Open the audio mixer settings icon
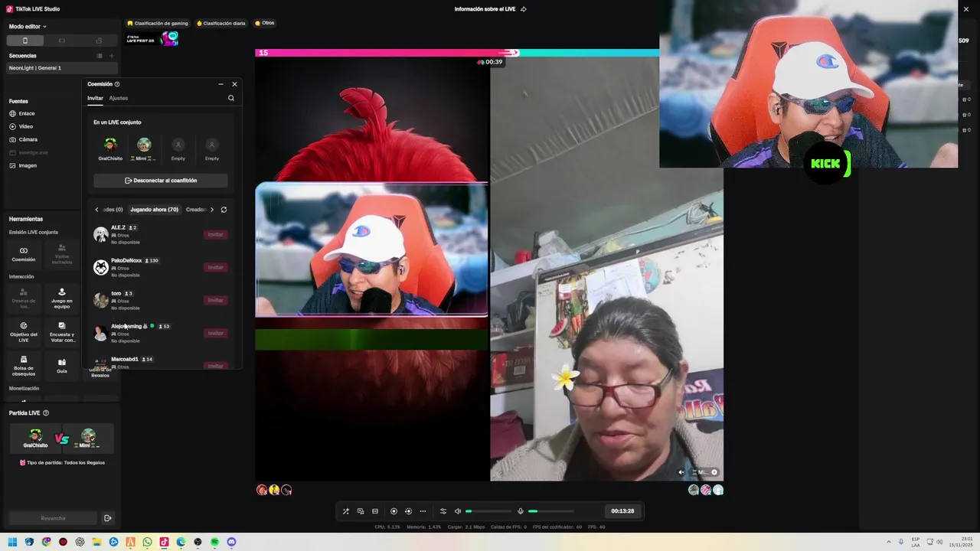The width and height of the screenshot is (980, 551). click(x=443, y=511)
